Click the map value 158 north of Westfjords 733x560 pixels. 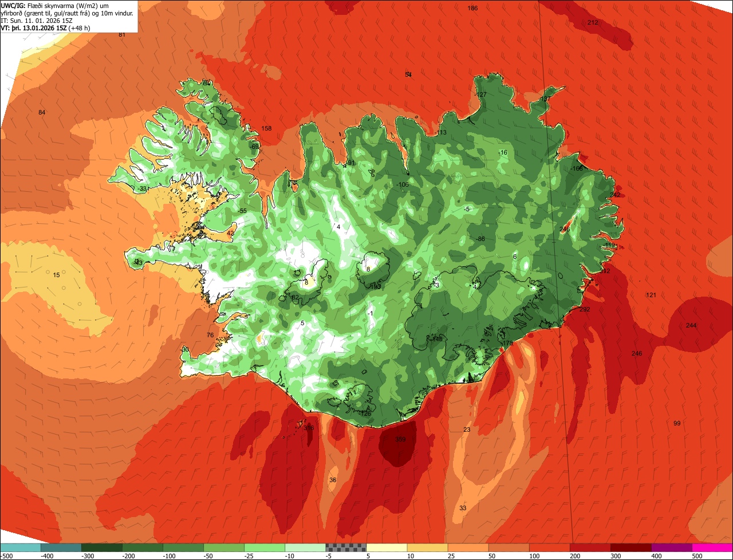[x=267, y=128]
